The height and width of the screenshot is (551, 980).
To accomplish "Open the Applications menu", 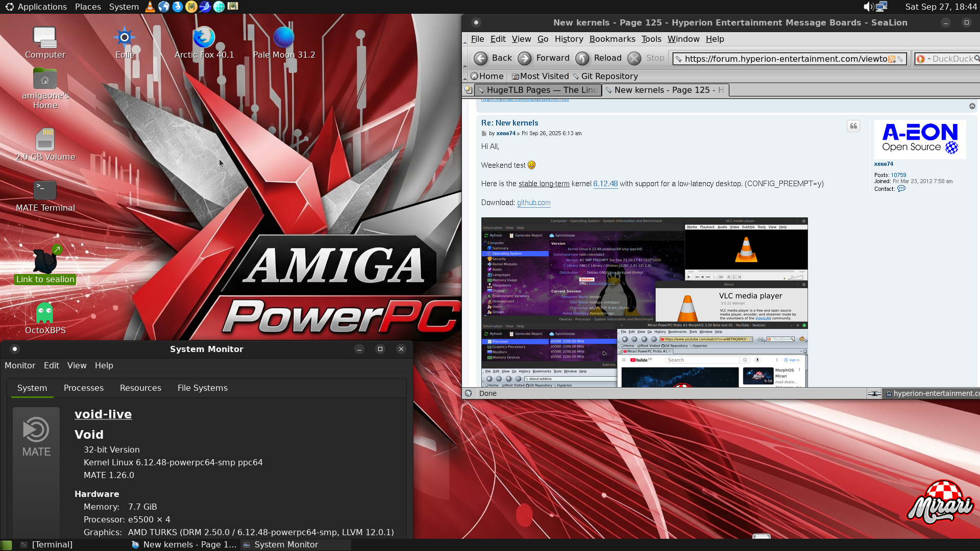I will click(x=36, y=7).
